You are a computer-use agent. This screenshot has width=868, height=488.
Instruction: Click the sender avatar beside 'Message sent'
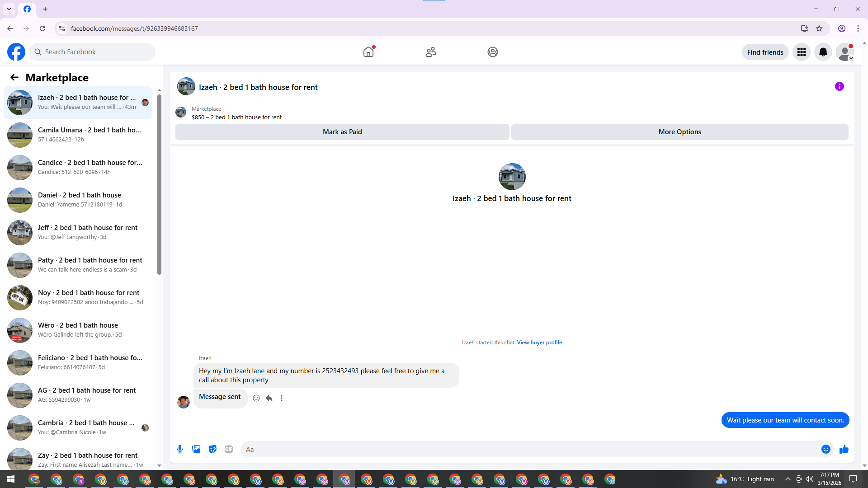tap(184, 402)
